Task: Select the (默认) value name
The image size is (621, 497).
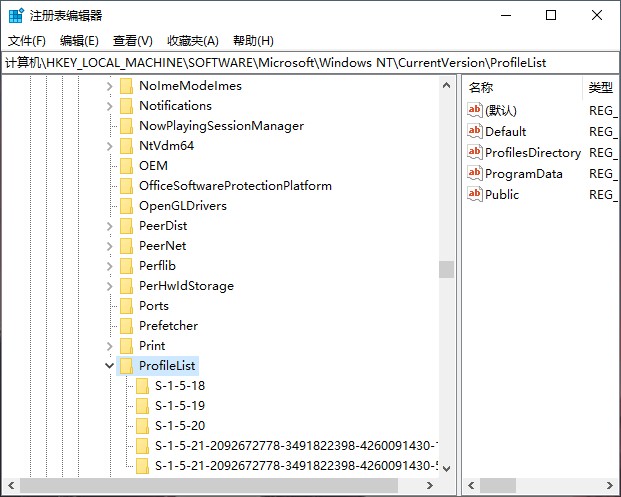Action: 501,110
